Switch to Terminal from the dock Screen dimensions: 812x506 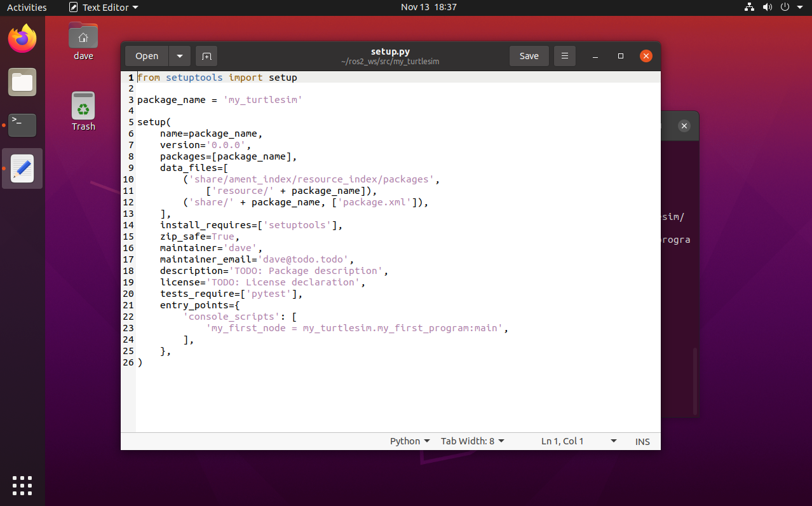point(22,125)
